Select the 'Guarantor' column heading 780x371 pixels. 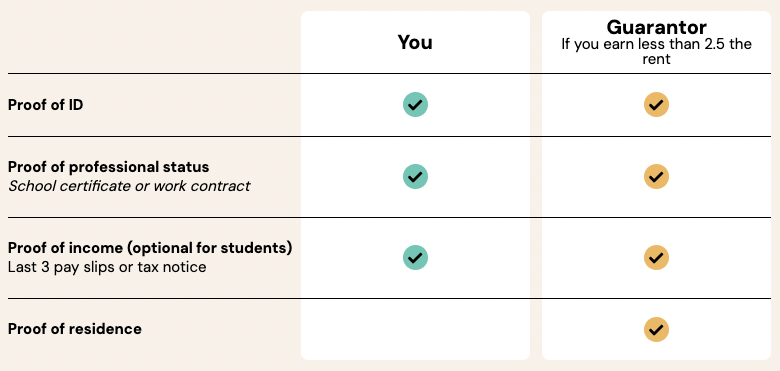[656, 27]
